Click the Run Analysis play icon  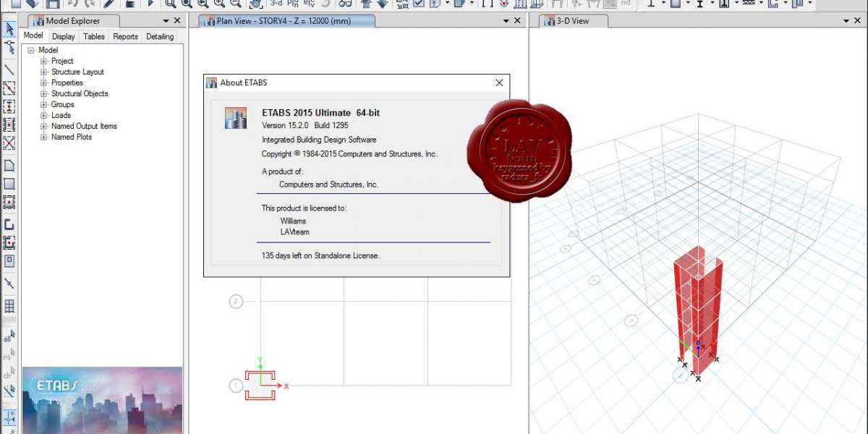(150, 4)
